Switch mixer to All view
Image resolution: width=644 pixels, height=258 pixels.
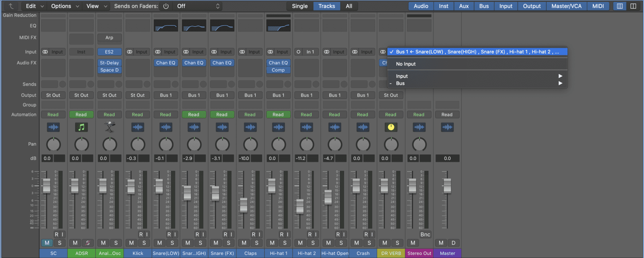[x=349, y=6]
